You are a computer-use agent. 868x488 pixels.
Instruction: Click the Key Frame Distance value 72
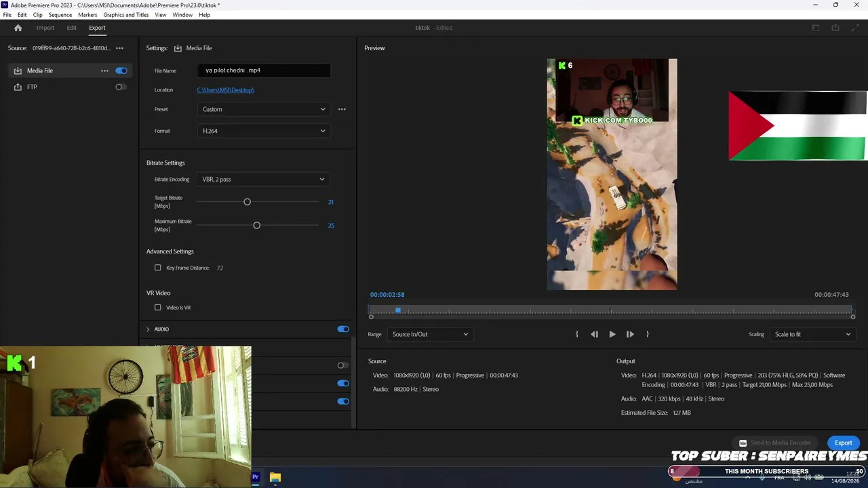220,268
